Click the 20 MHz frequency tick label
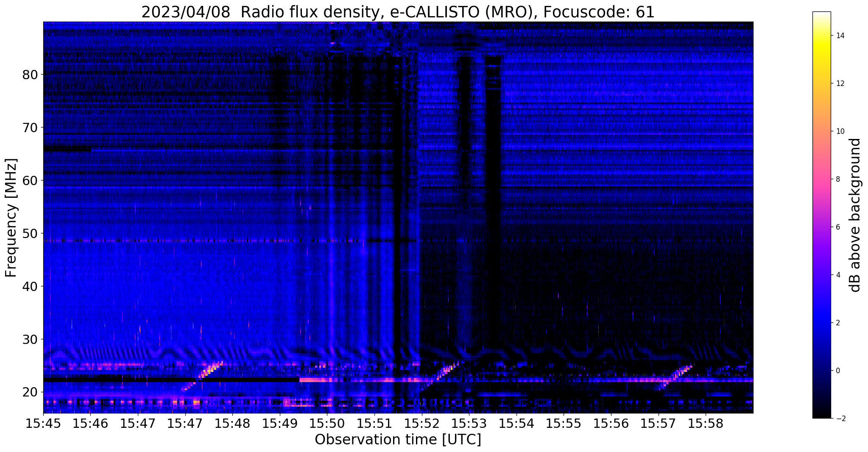 30,392
